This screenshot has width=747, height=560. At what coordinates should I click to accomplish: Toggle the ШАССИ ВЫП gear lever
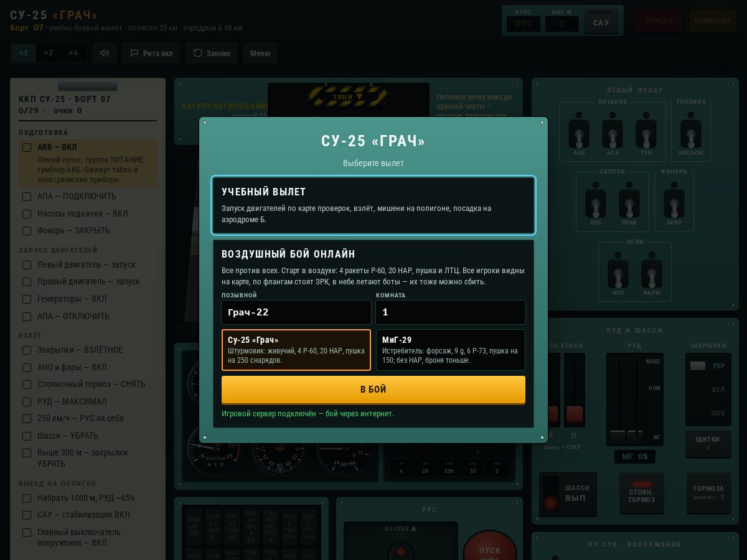[568, 493]
